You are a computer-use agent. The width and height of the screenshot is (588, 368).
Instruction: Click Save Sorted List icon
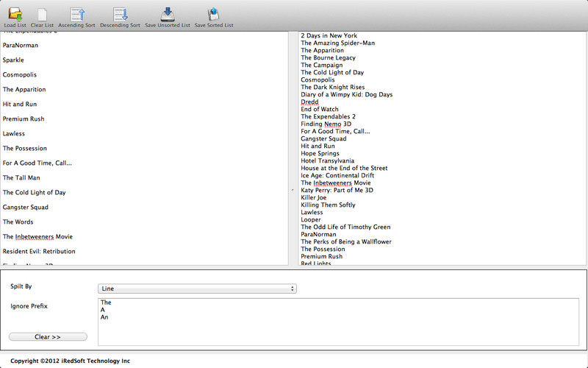[214, 17]
